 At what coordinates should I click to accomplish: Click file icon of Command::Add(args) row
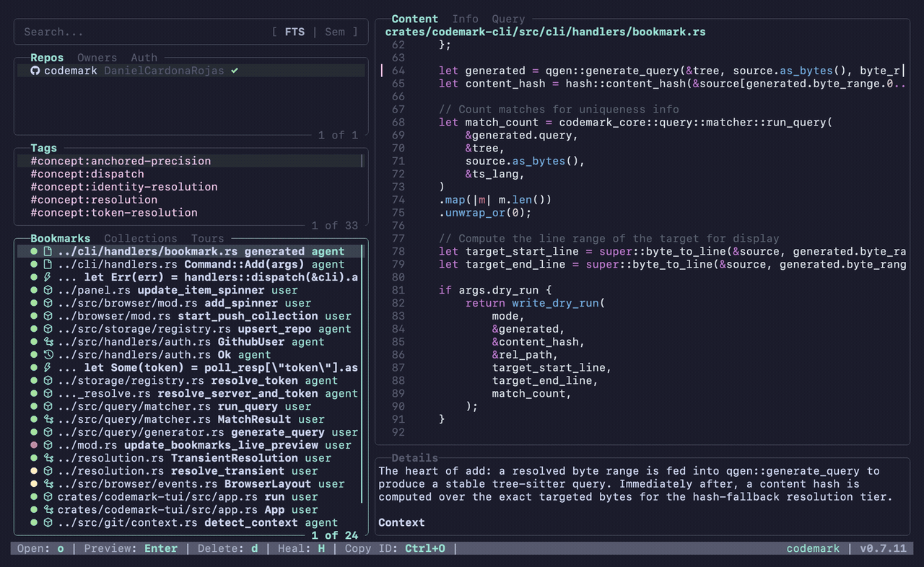(x=48, y=264)
